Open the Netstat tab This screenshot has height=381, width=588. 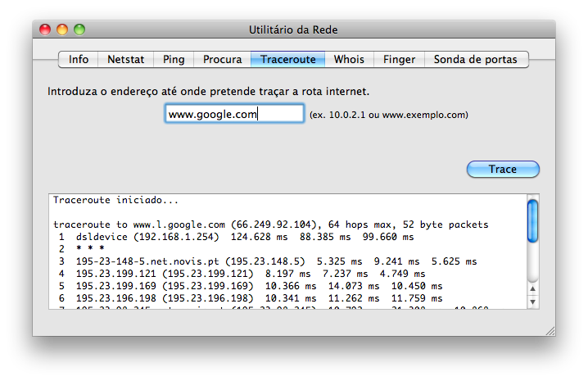pyautogui.click(x=126, y=59)
